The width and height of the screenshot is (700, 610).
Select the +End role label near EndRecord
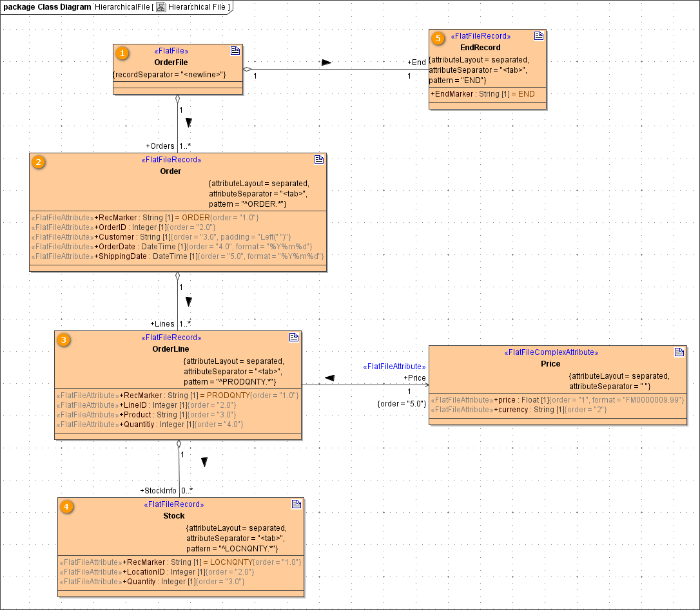pyautogui.click(x=418, y=62)
